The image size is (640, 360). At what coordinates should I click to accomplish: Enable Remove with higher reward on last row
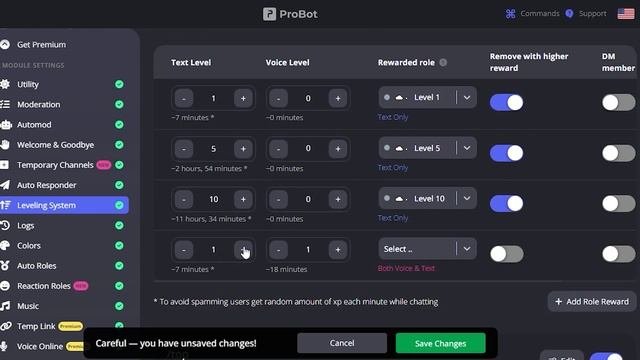[x=507, y=254]
